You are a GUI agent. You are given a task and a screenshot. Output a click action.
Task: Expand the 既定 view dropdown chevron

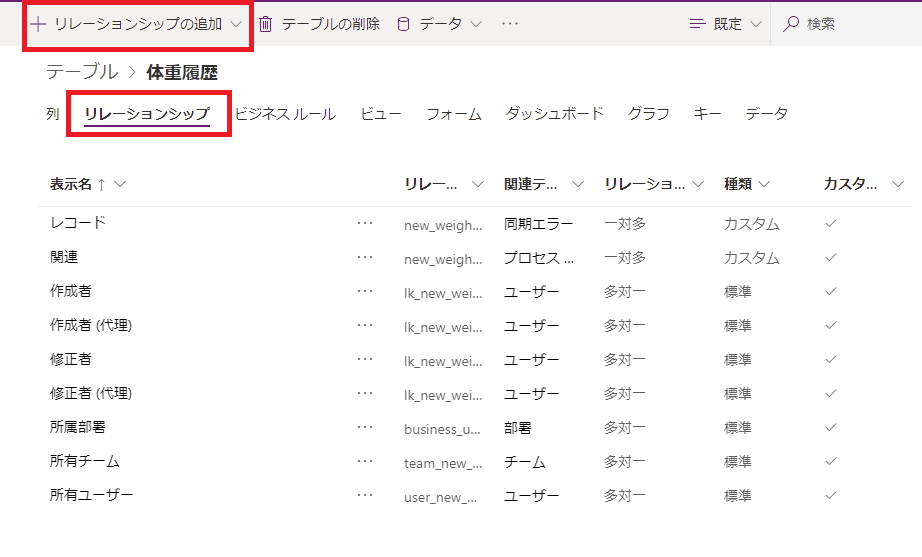[x=756, y=24]
